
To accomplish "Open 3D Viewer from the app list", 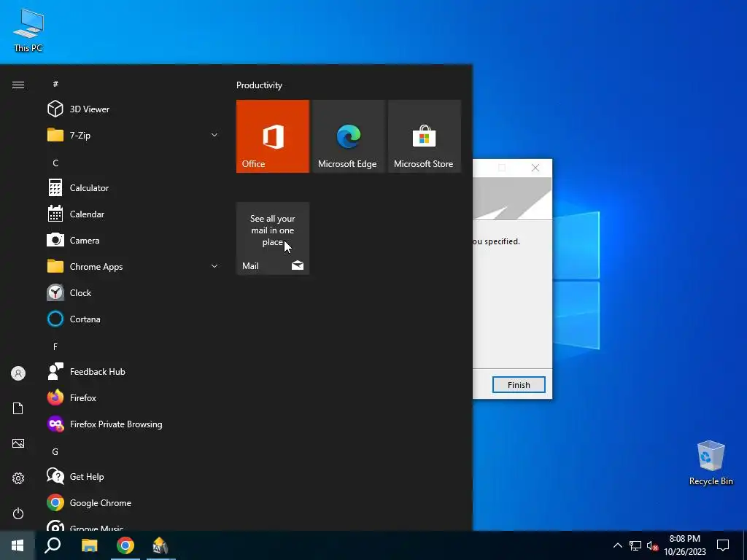I will click(133, 109).
